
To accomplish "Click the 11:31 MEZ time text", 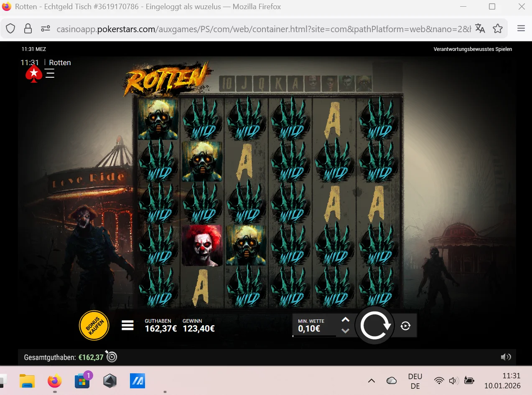I will [34, 49].
